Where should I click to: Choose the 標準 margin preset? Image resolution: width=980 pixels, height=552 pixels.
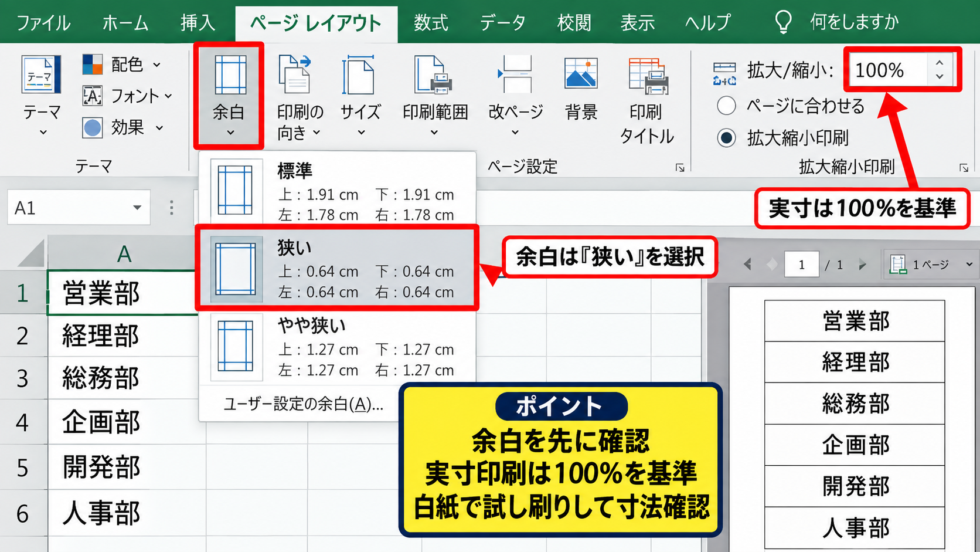[x=337, y=190]
